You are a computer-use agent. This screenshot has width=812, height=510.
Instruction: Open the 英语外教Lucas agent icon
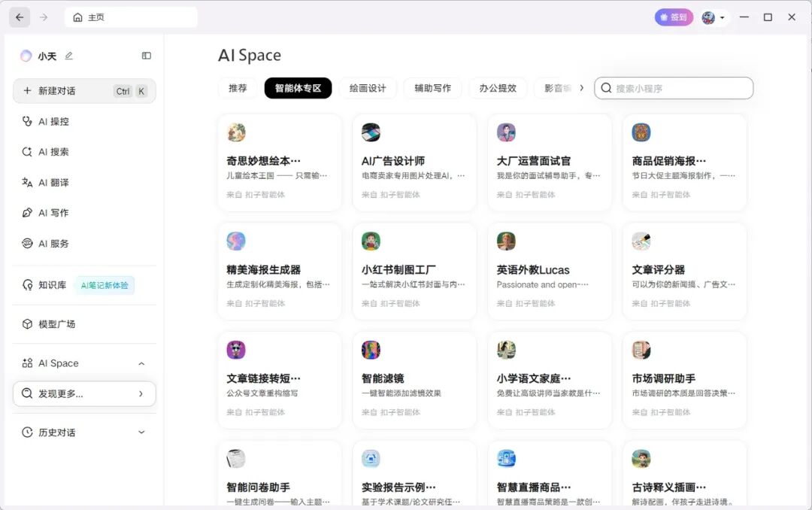[506, 241]
